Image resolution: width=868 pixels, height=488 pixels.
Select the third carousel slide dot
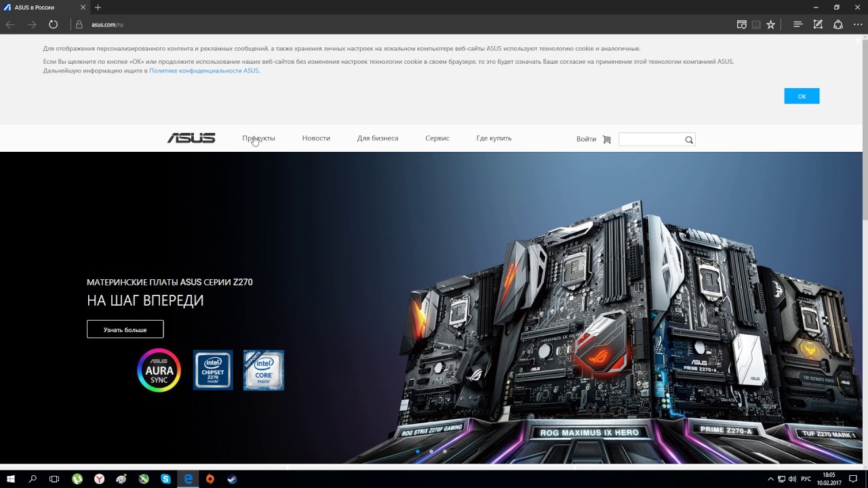[445, 451]
